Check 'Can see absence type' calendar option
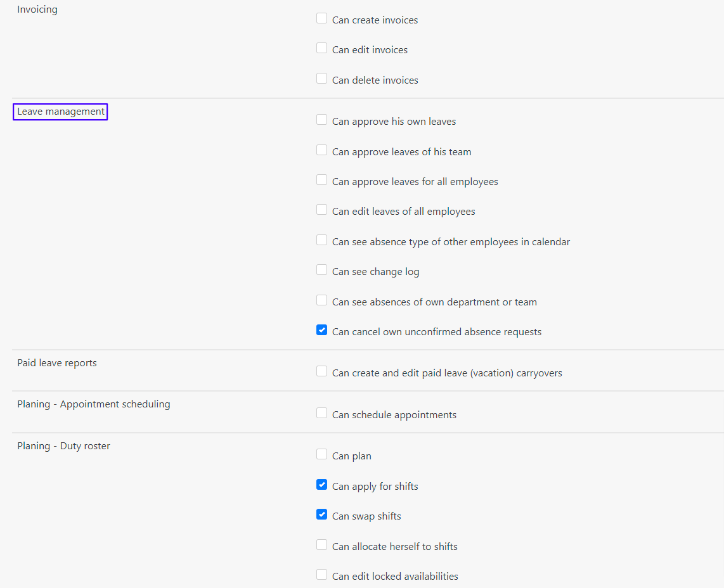The image size is (724, 588). (x=321, y=240)
